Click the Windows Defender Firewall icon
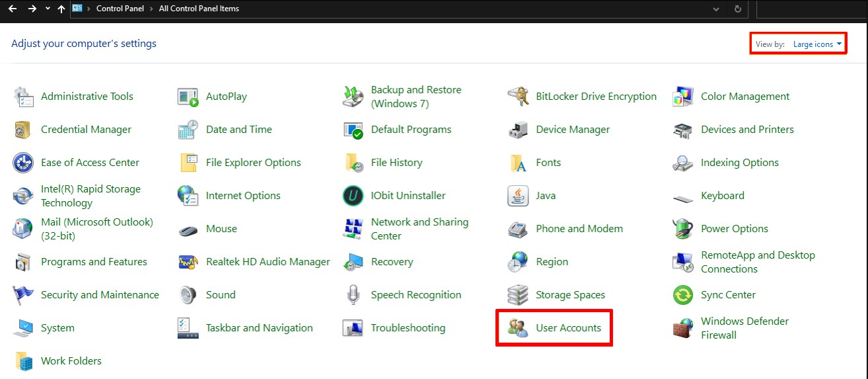 [x=683, y=328]
